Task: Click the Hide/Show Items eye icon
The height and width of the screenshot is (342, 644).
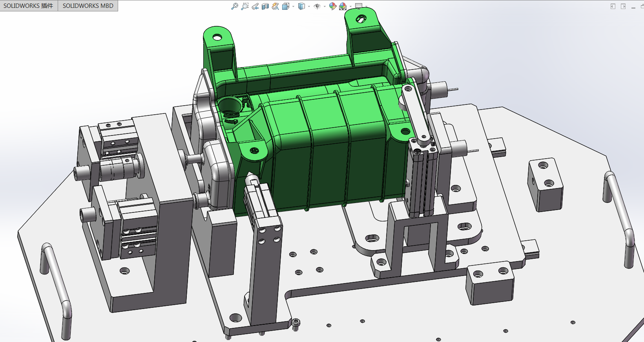Action: (x=317, y=6)
